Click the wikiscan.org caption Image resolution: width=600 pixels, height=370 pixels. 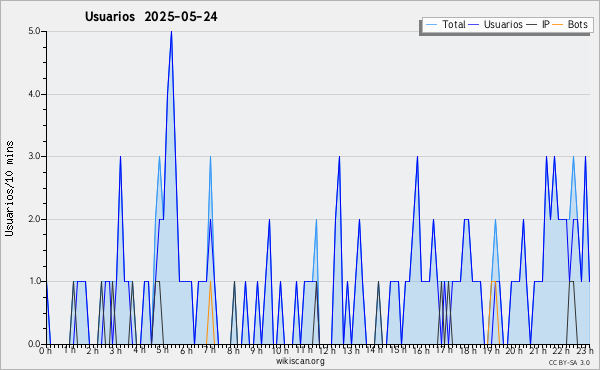click(300, 361)
